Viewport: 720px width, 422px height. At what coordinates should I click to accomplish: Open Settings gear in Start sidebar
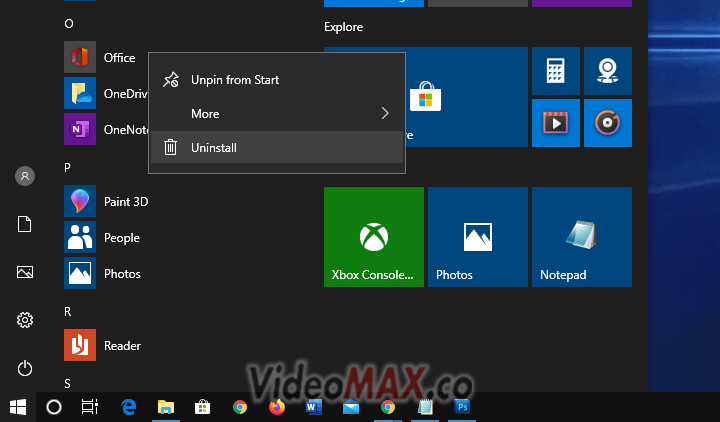coord(25,320)
